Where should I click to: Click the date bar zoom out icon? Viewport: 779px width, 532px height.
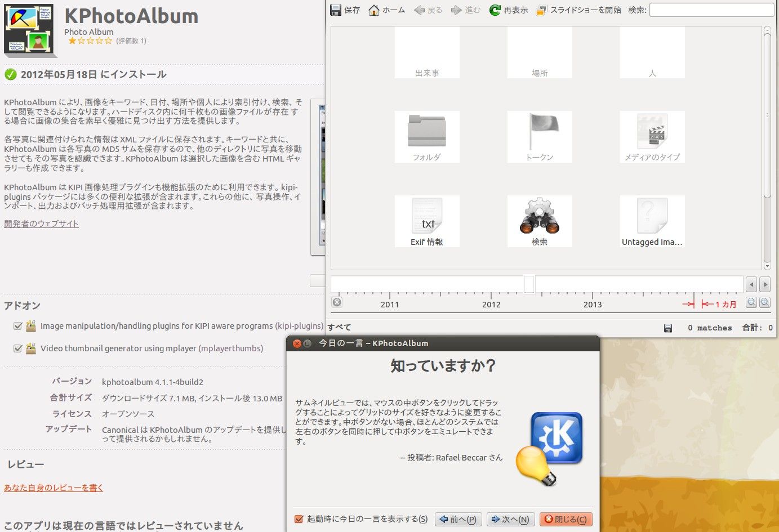[751, 302]
